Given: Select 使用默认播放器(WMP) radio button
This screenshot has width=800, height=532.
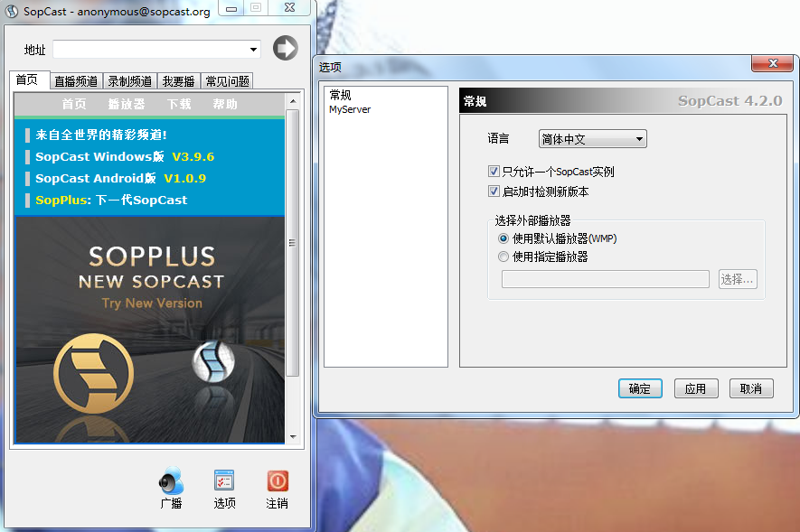Looking at the screenshot, I should point(504,238).
